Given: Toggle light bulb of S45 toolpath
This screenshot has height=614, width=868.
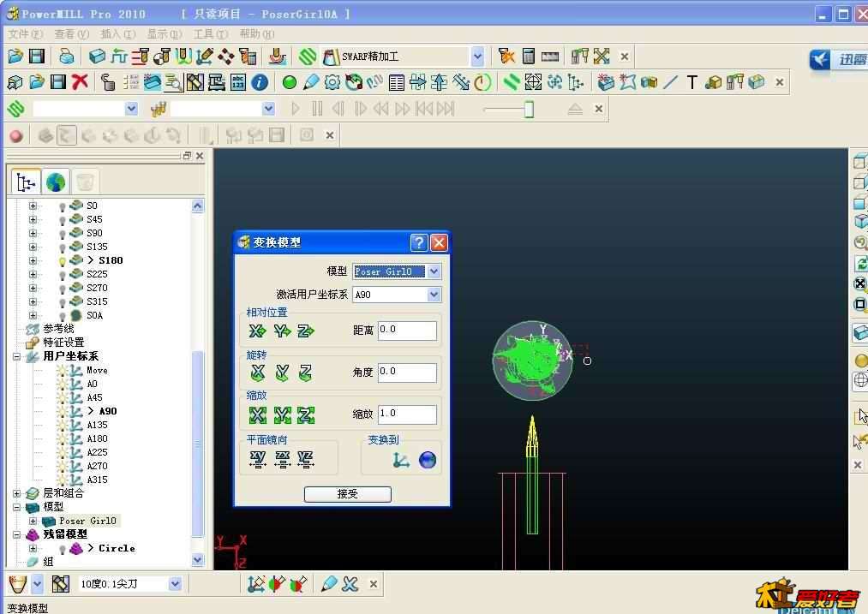Looking at the screenshot, I should click(62, 220).
